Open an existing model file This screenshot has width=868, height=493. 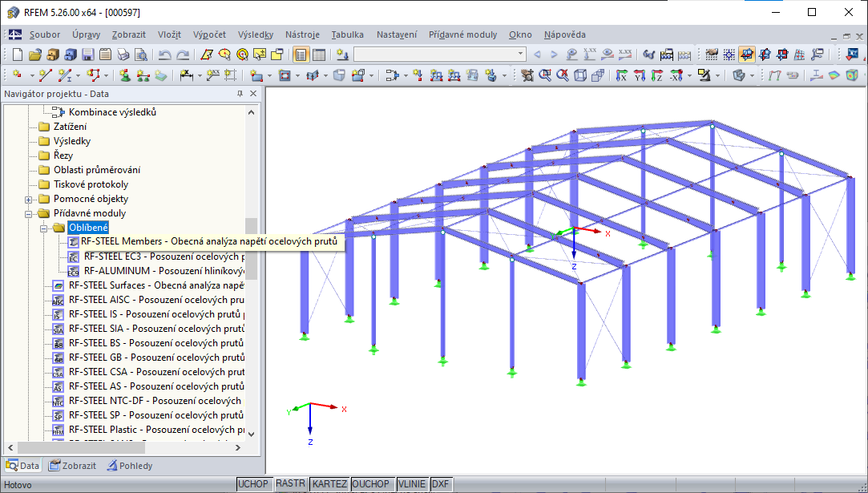tap(35, 55)
